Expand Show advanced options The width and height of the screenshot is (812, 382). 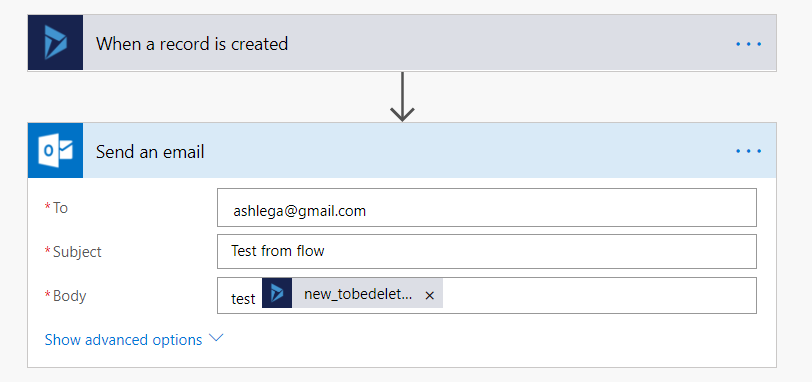[x=123, y=340]
